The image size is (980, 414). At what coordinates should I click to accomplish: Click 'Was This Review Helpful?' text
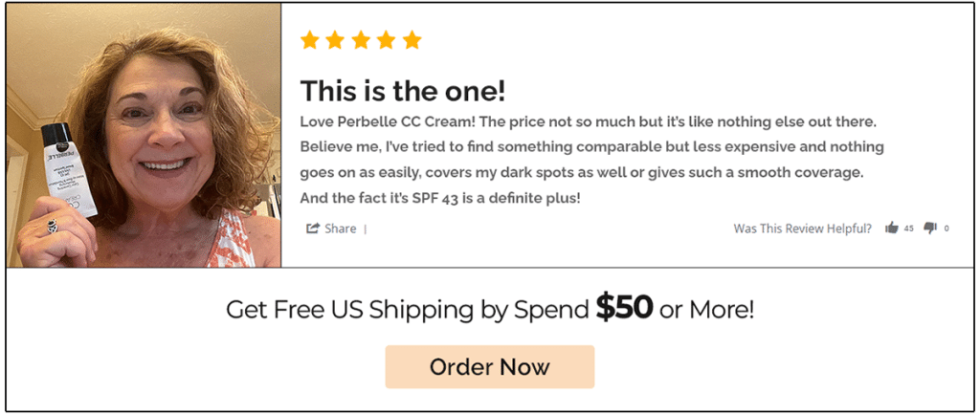pos(803,229)
